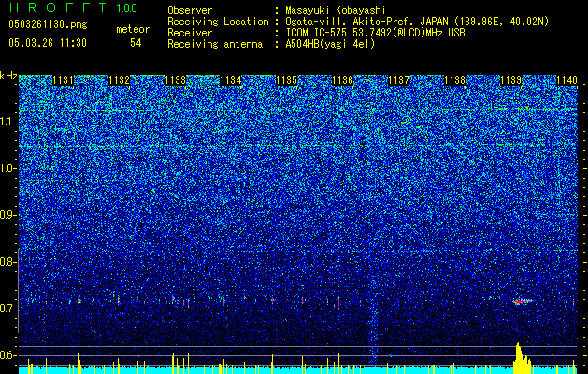Click the 'Receiving antenna' label
The height and width of the screenshot is (374, 588).
[215, 44]
